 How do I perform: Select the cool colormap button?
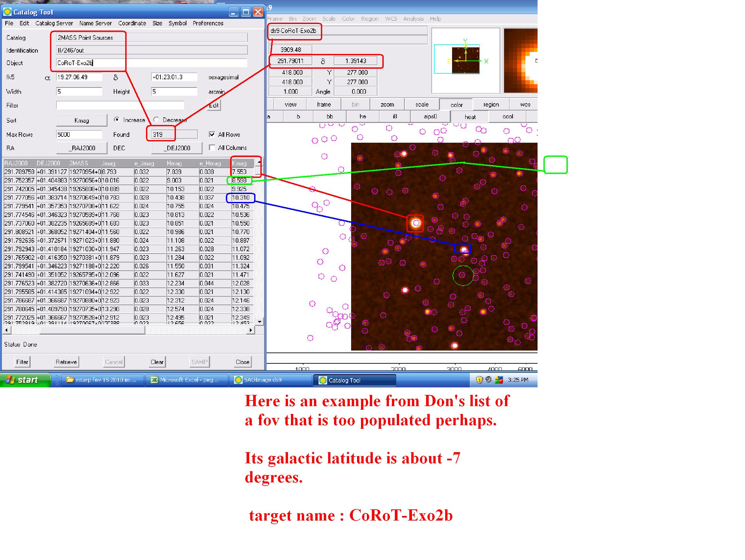point(508,117)
